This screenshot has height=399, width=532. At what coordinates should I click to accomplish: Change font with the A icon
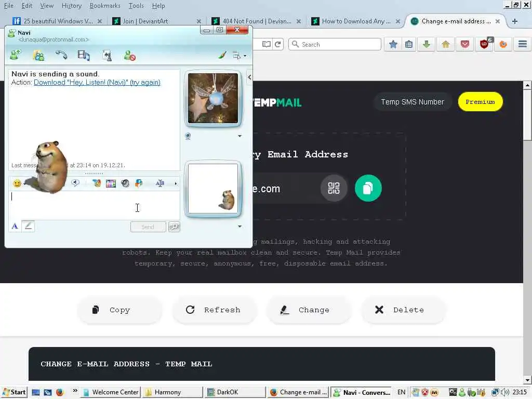pos(15,227)
